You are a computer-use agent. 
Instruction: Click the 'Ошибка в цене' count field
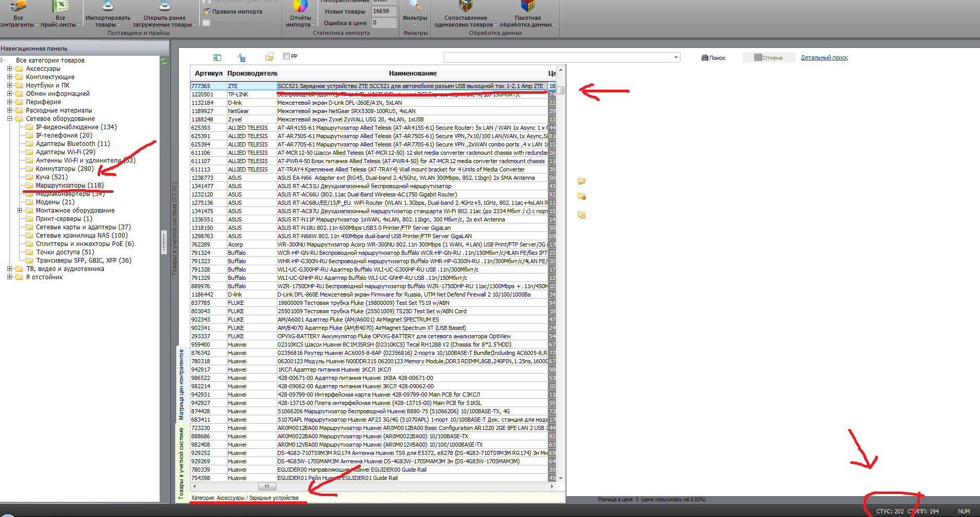pyautogui.click(x=384, y=23)
